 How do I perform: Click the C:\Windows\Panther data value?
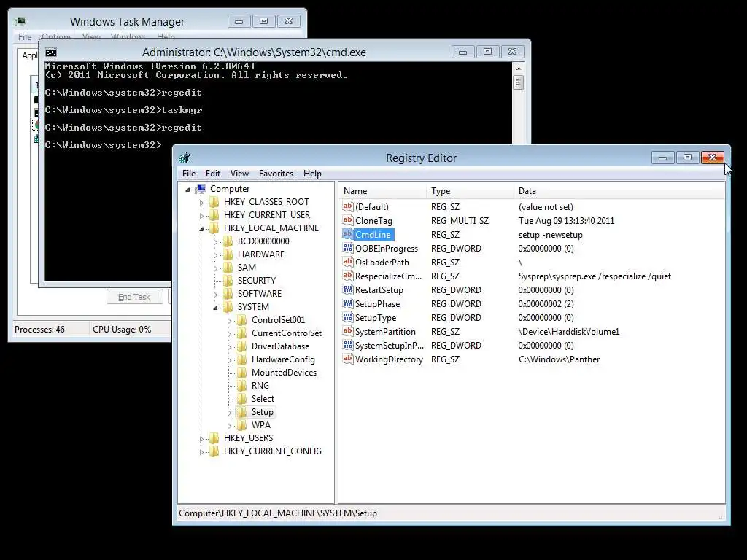tap(559, 359)
